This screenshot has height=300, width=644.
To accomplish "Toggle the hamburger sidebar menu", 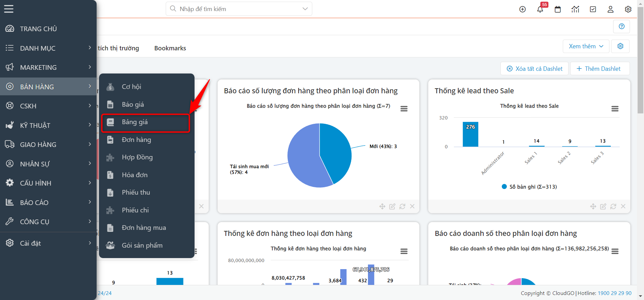I will pos(9,9).
